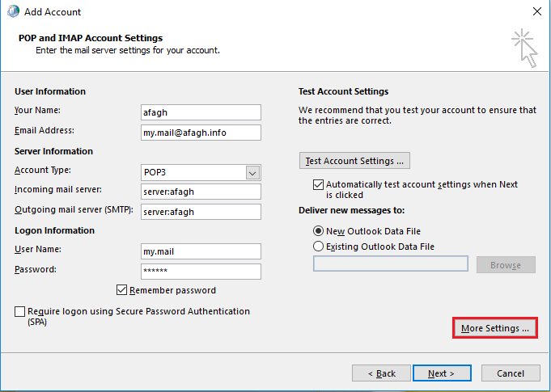Close the Add Account dialog
The height and width of the screenshot is (392, 551).
point(536,11)
